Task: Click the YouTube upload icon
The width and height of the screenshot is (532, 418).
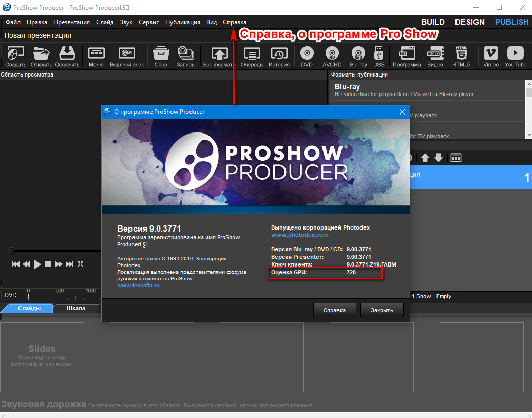Action: pos(516,56)
